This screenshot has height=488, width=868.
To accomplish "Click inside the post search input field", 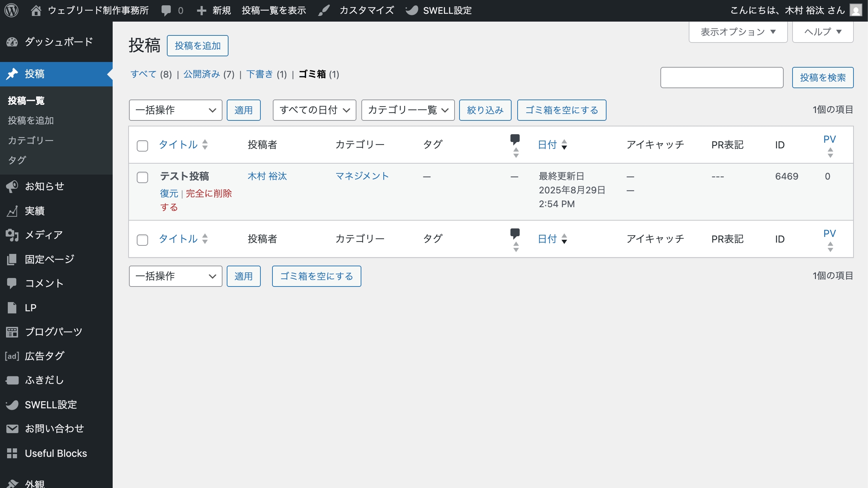I will point(722,77).
